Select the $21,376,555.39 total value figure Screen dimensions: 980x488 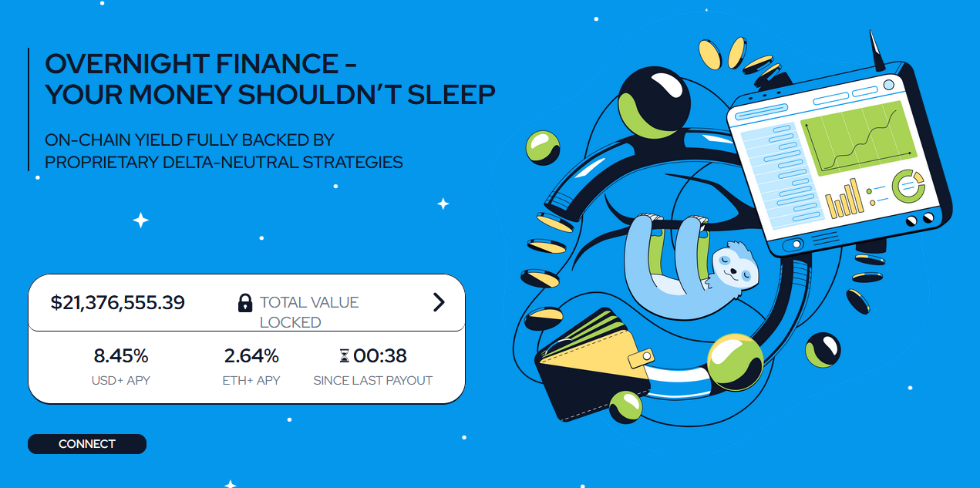point(118,302)
